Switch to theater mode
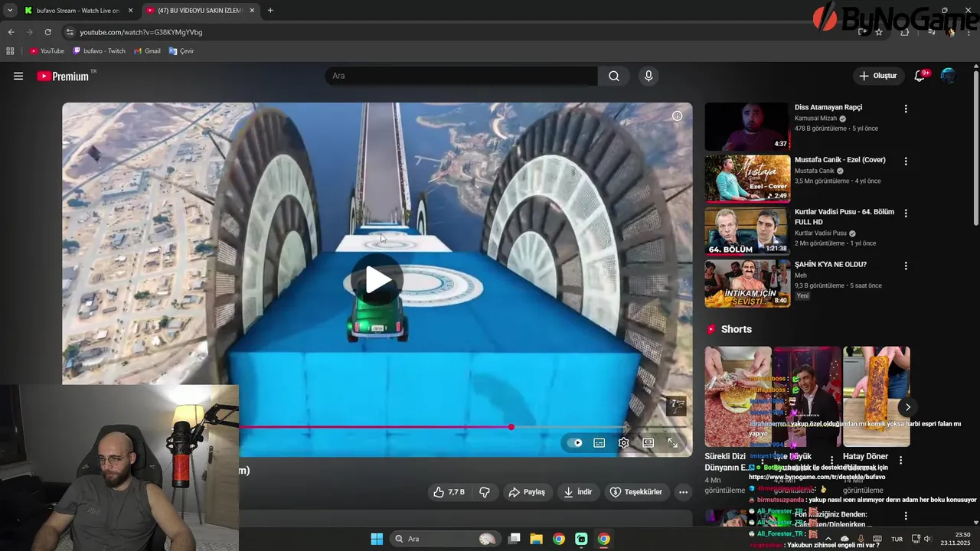Screen dimensions: 980x551 [648, 442]
